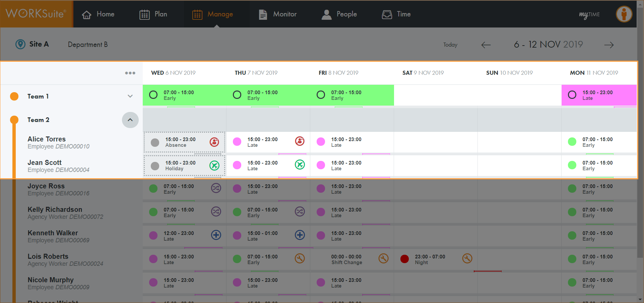Viewport: 644px width, 303px height.
Task: Click the absence icon on Alice Torres' Wednesday shift
Action: [214, 142]
